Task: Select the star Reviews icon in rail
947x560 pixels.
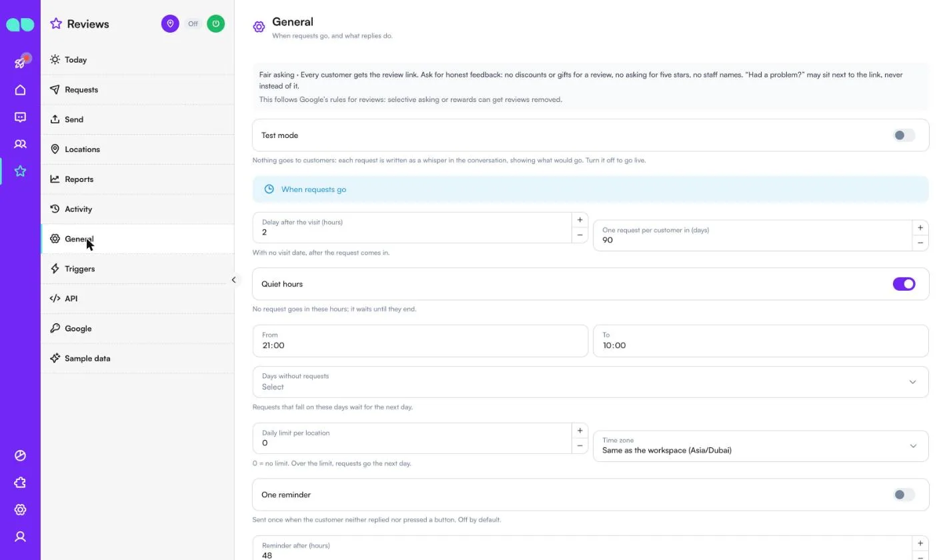Action: (x=20, y=171)
